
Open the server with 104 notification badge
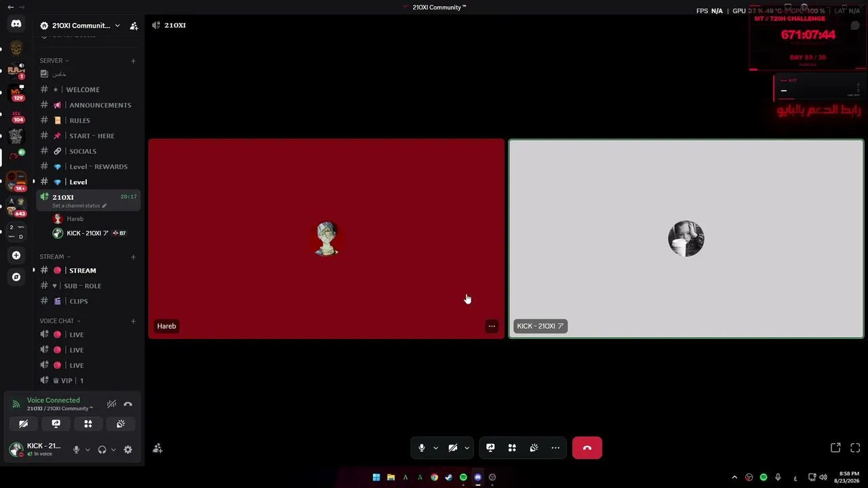pyautogui.click(x=16, y=113)
